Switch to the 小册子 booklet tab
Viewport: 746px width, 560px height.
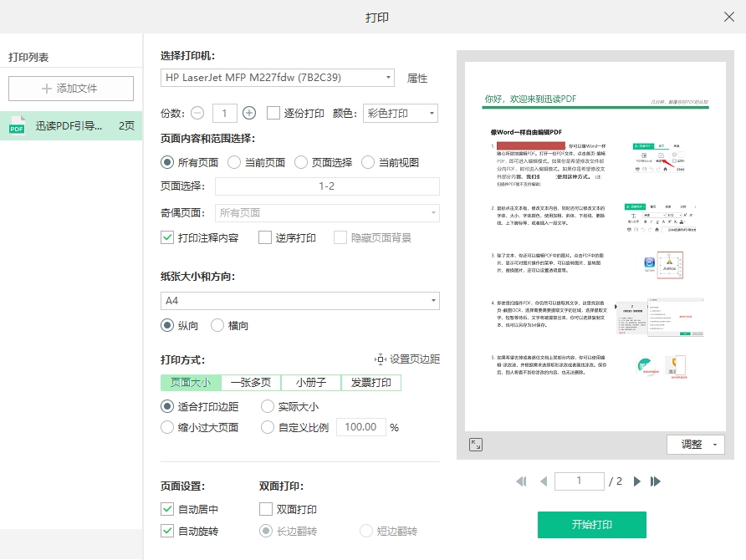click(310, 383)
